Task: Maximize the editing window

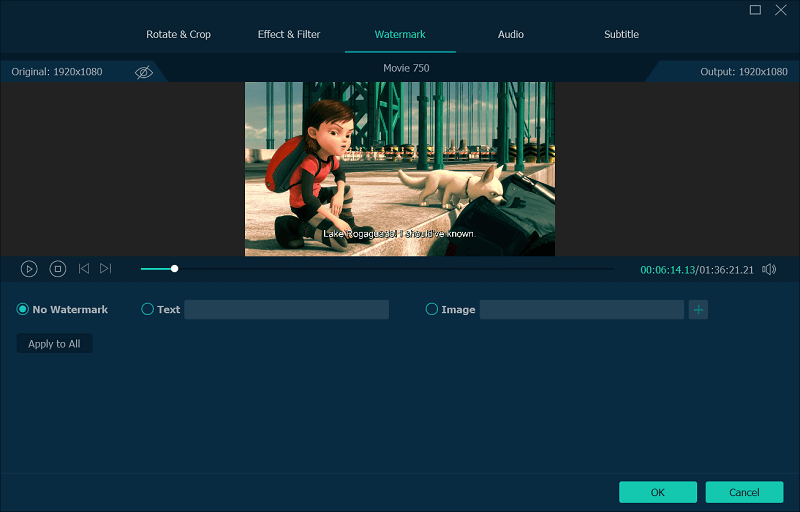Action: pyautogui.click(x=755, y=10)
